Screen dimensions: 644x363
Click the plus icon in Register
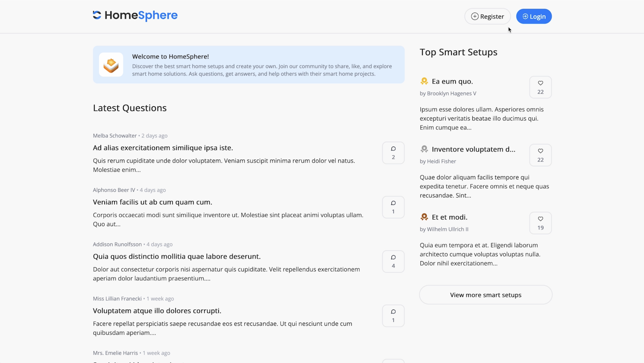475,17
